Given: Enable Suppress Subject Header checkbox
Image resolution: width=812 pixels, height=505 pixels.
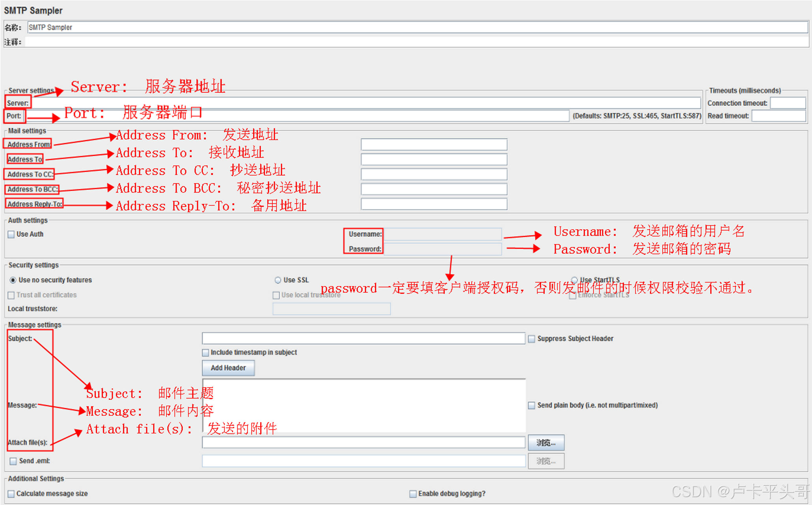Looking at the screenshot, I should tap(531, 339).
